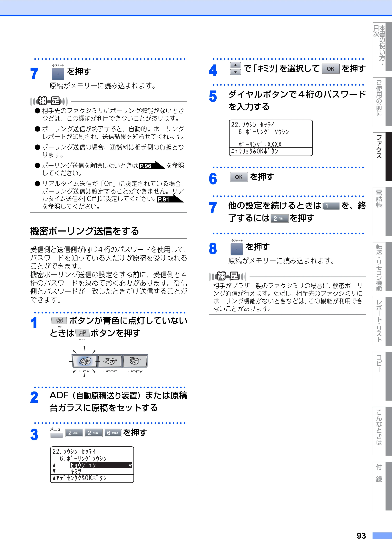Click the illuminated Fax key in panel illustration
The height and width of the screenshot is (554, 392).
[x=84, y=361]
